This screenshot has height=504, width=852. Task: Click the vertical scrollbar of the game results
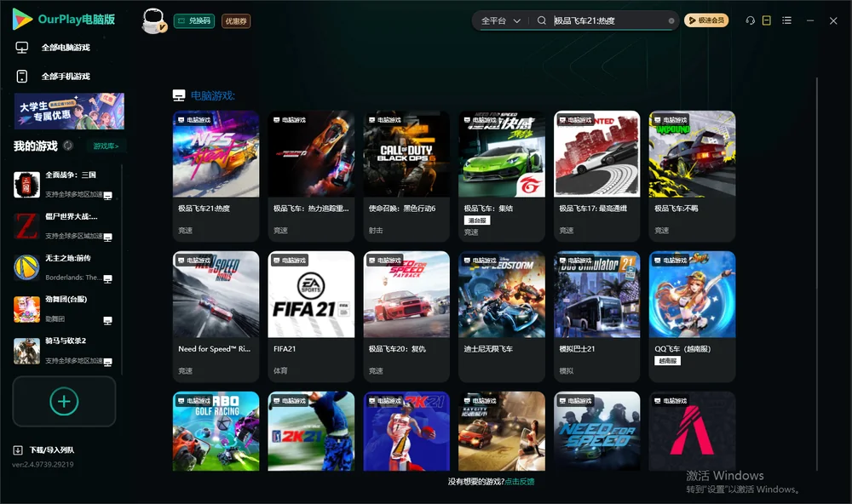point(816,274)
